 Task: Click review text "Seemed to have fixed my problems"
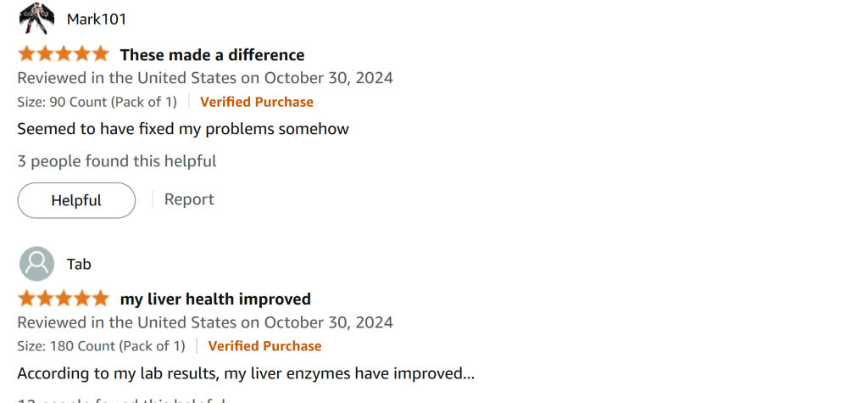(183, 129)
